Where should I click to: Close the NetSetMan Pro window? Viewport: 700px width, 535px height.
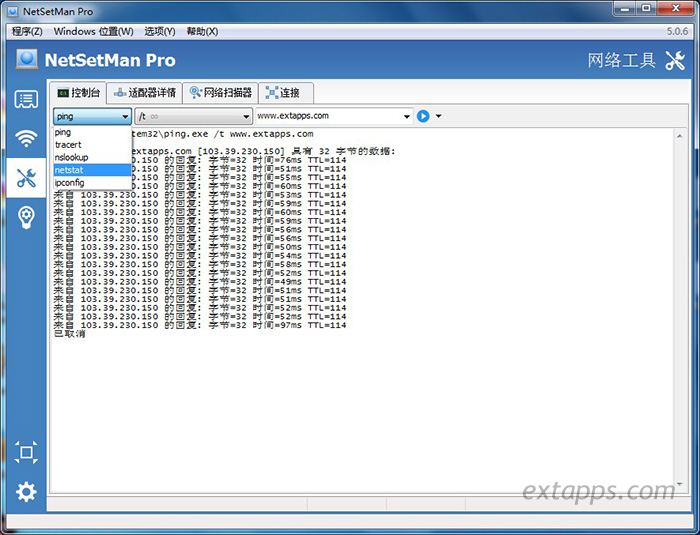(675, 9)
